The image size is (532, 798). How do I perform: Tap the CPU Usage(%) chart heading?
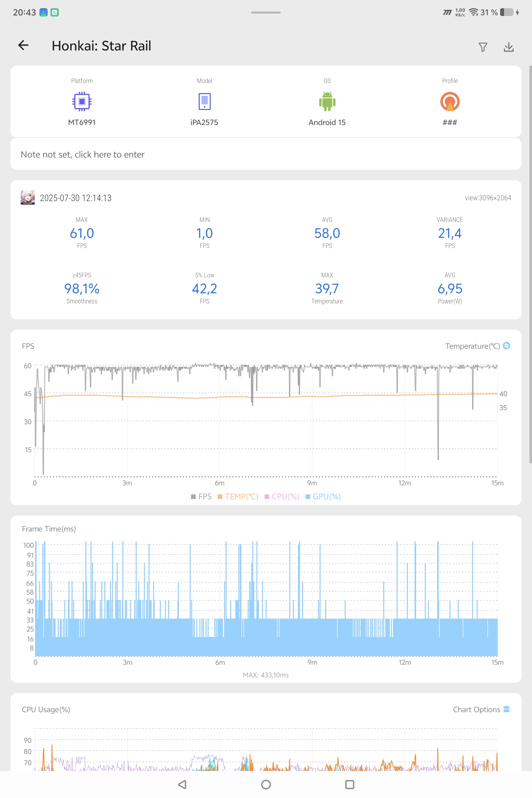point(46,709)
